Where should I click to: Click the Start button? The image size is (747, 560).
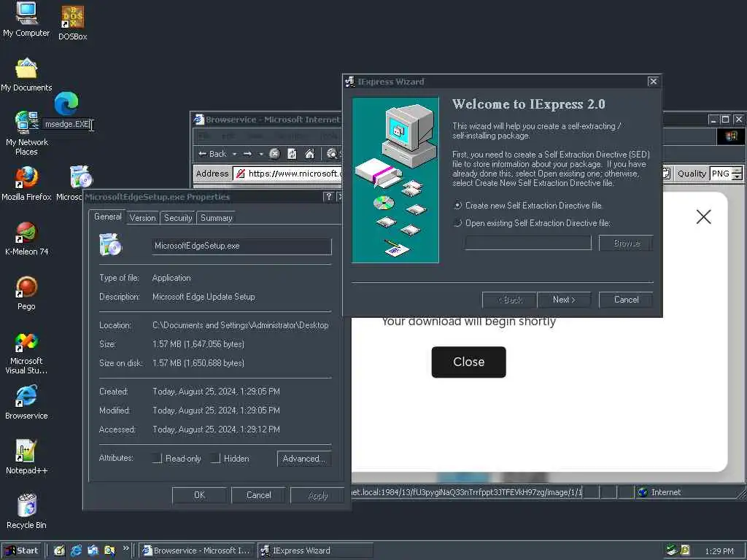[x=21, y=551]
